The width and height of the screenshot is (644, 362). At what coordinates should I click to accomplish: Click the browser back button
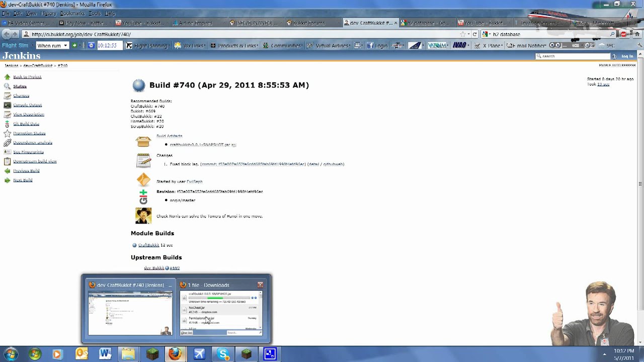click(7, 34)
